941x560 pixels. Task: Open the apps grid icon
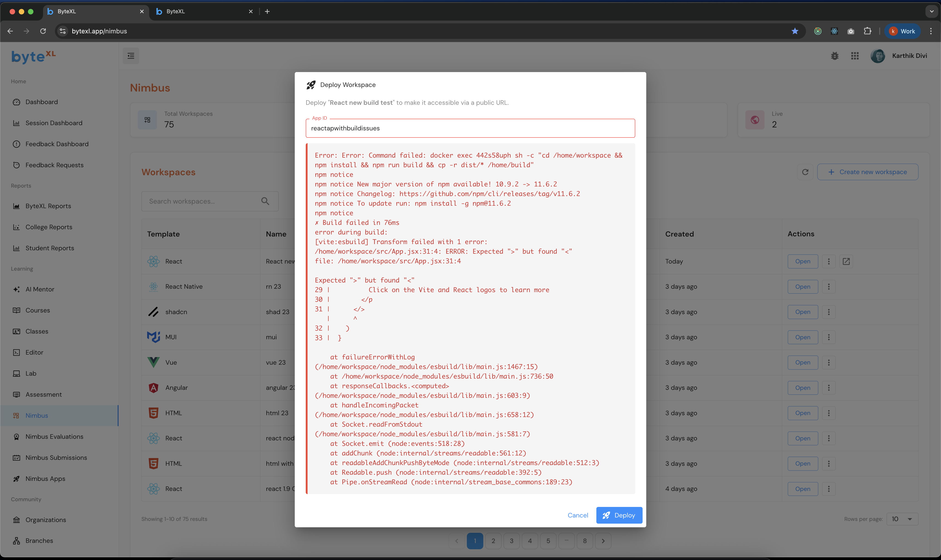point(855,56)
